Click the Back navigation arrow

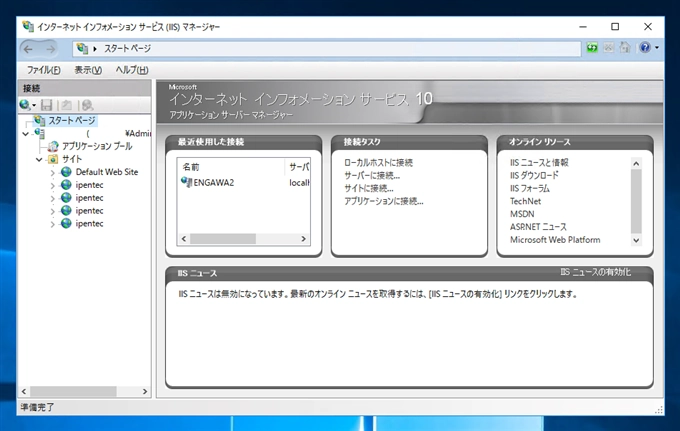click(28, 49)
